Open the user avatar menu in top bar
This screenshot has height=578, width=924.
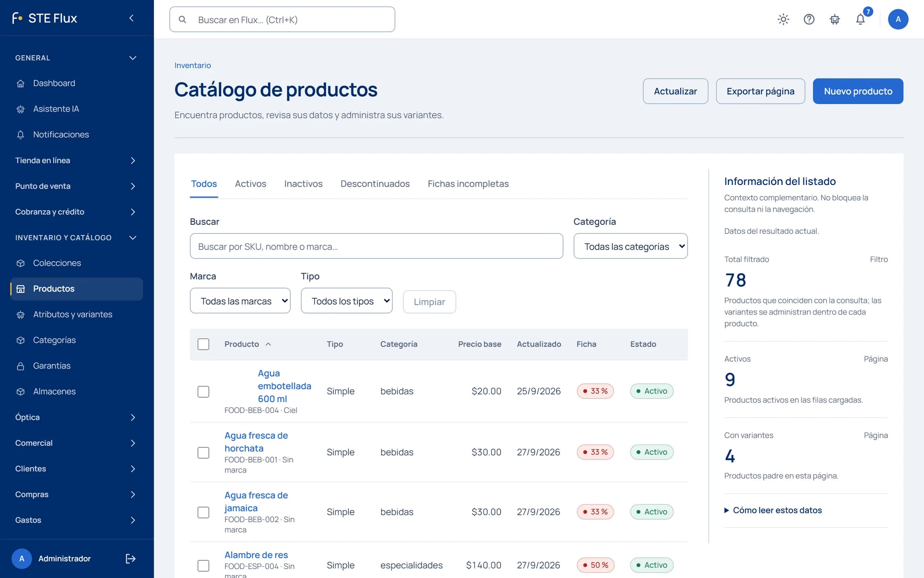(898, 19)
